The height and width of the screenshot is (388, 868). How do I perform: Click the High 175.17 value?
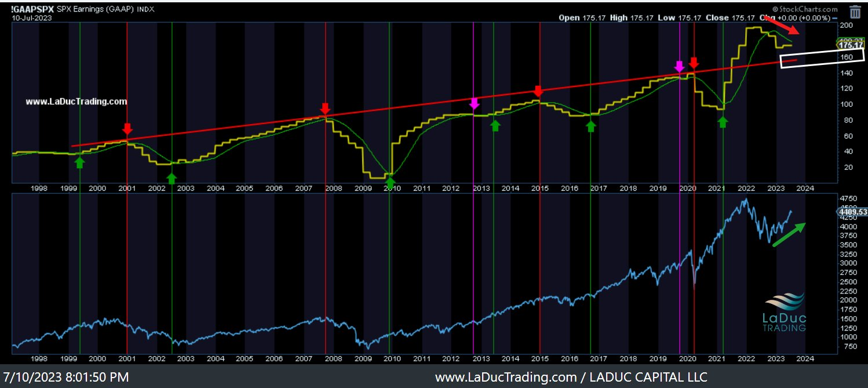pos(633,18)
